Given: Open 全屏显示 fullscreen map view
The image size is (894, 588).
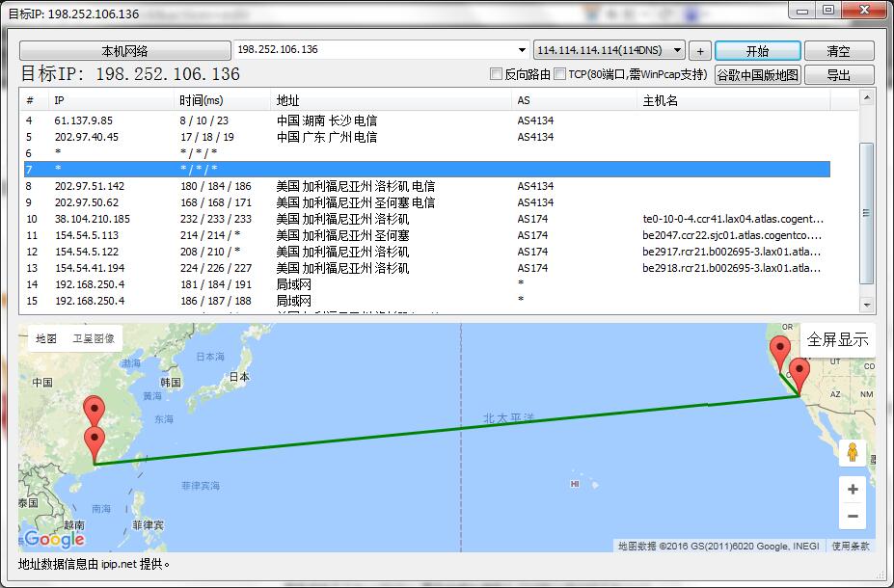Looking at the screenshot, I should point(837,339).
